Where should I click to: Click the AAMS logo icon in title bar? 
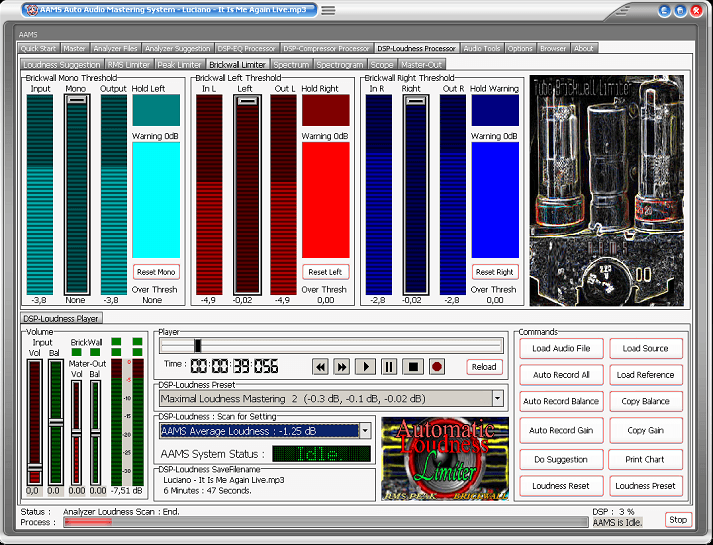click(x=32, y=10)
